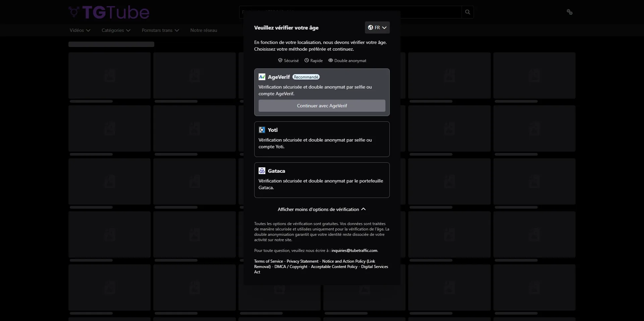
Task: Open the Notre réseau menu item
Action: [204, 30]
